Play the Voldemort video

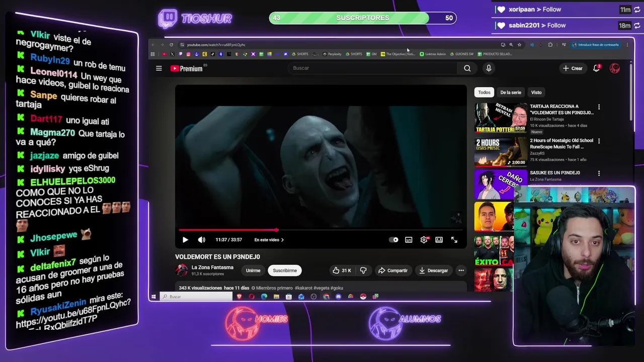185,240
